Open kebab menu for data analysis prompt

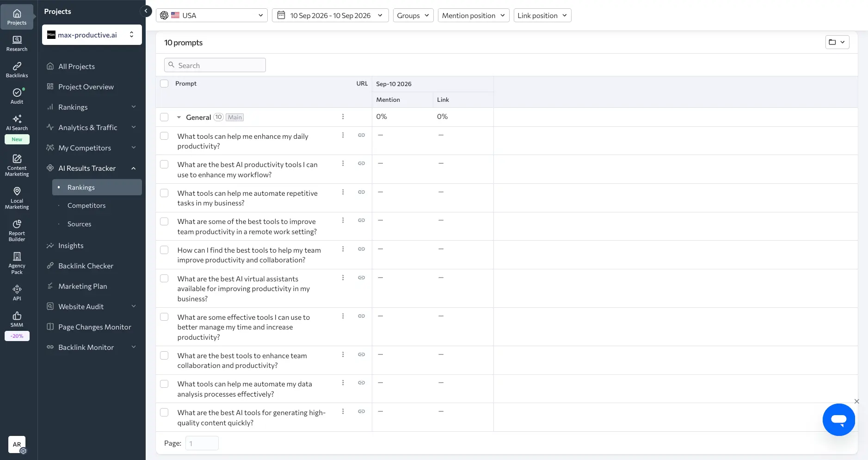(343, 383)
